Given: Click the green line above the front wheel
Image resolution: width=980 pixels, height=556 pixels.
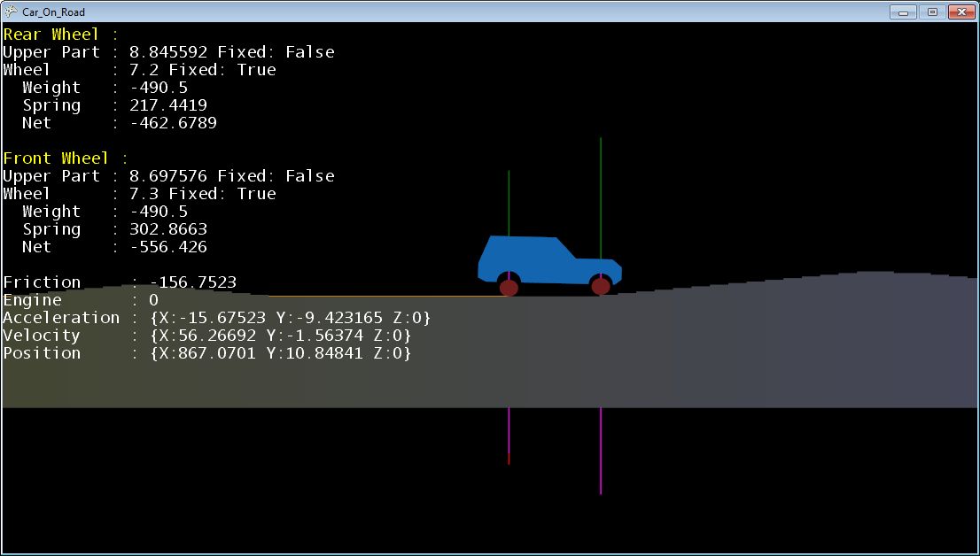Looking at the screenshot, I should (x=601, y=195).
